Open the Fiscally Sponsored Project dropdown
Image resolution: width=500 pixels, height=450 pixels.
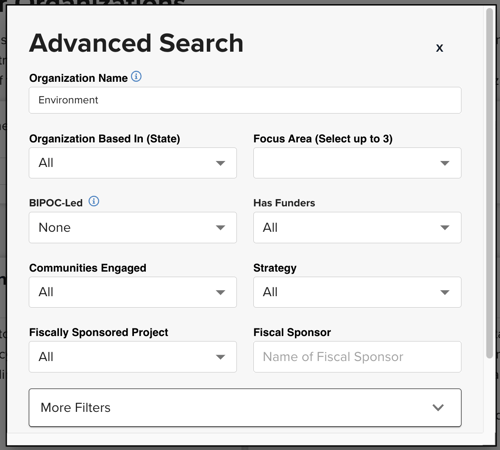pyautogui.click(x=133, y=357)
